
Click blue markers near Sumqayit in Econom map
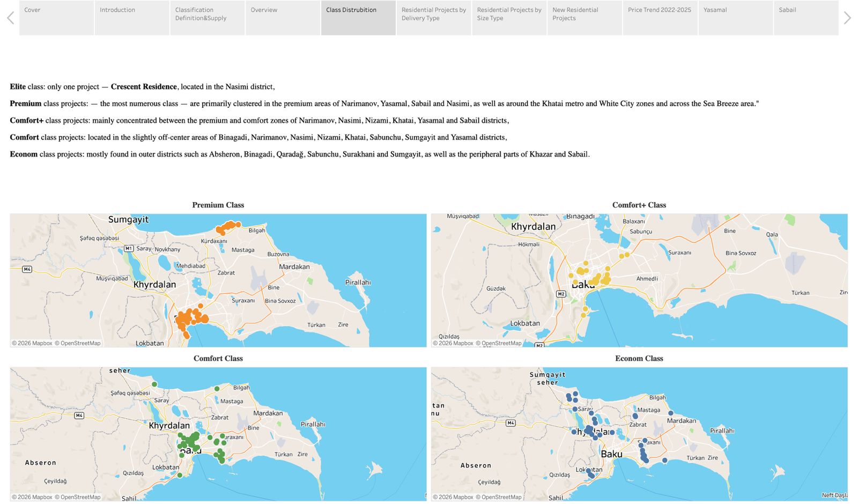click(x=572, y=397)
